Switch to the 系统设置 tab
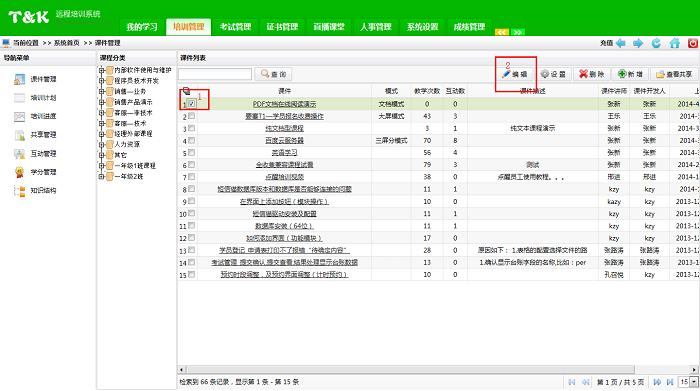Viewport: 700px width, 391px height. [422, 27]
